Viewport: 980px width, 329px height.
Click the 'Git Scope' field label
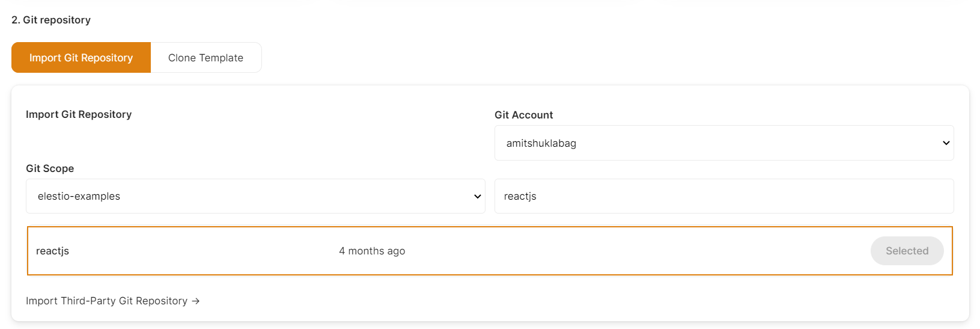pos(50,168)
